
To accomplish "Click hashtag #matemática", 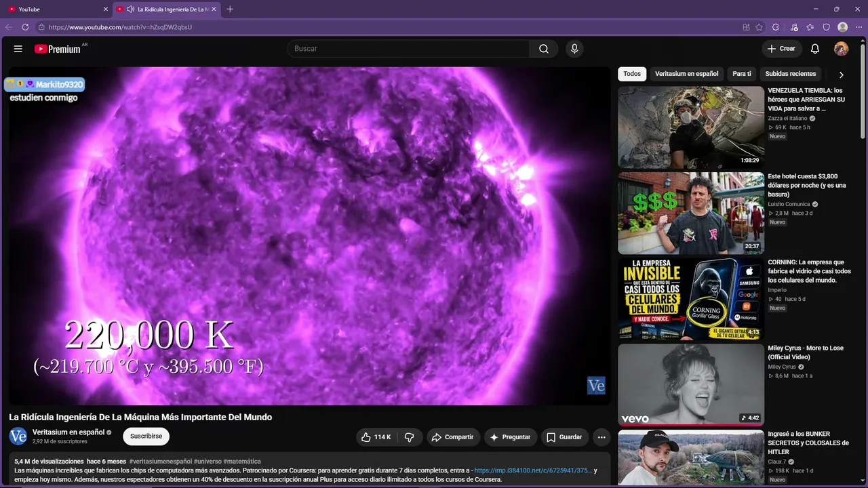I will (x=241, y=462).
